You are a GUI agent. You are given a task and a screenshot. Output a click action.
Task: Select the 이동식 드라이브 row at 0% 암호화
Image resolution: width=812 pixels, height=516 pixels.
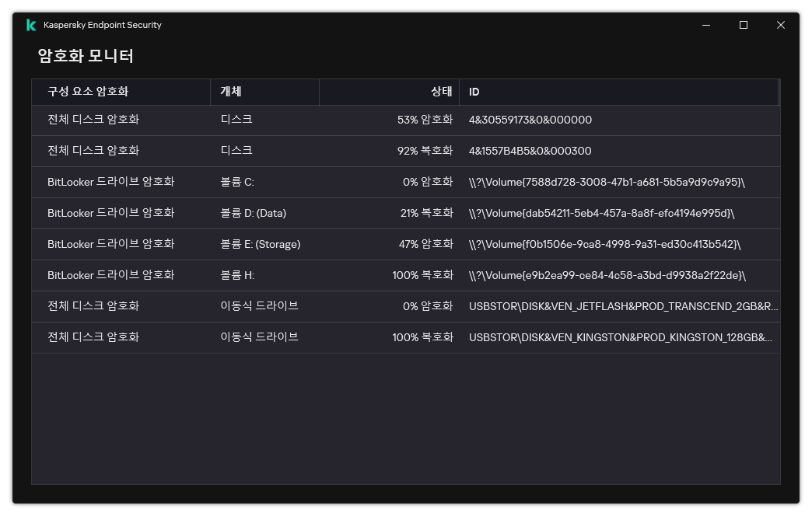tap(311, 306)
